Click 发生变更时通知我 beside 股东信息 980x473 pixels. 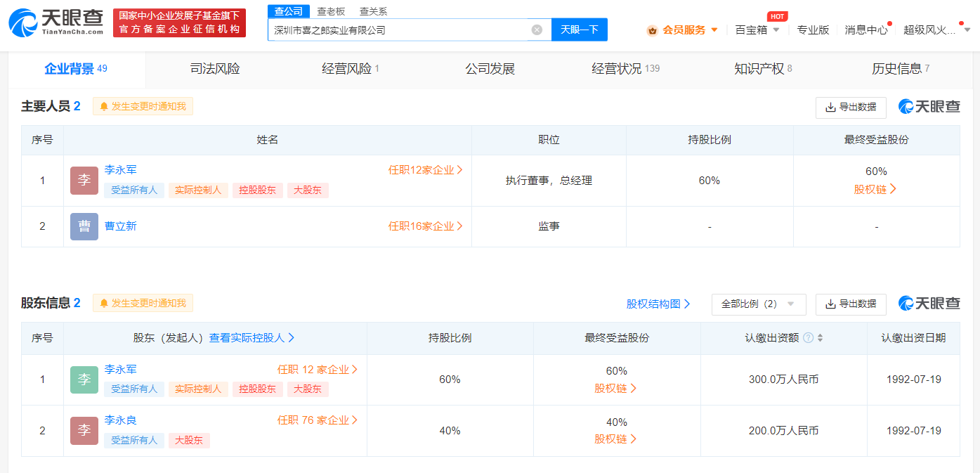[143, 304]
